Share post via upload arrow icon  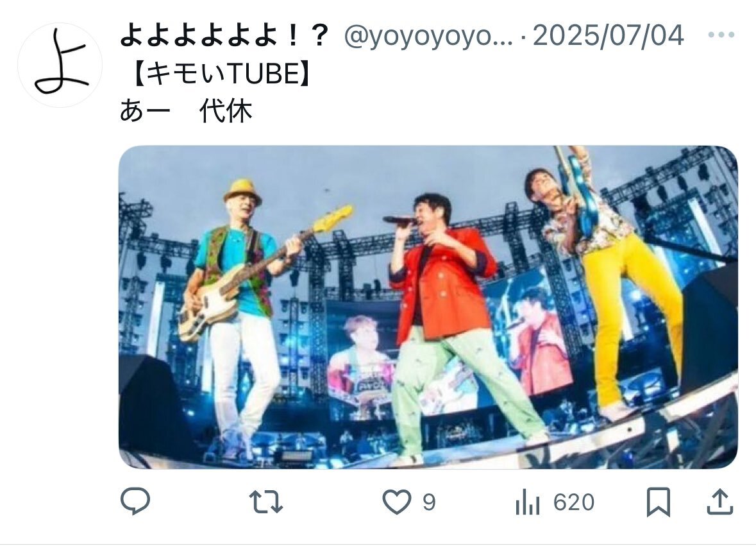[720, 502]
